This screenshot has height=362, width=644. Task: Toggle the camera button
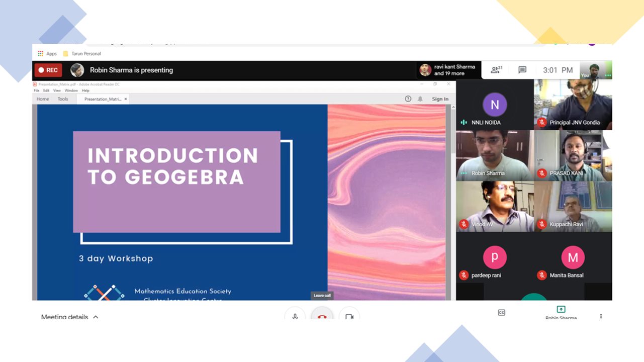click(x=349, y=316)
